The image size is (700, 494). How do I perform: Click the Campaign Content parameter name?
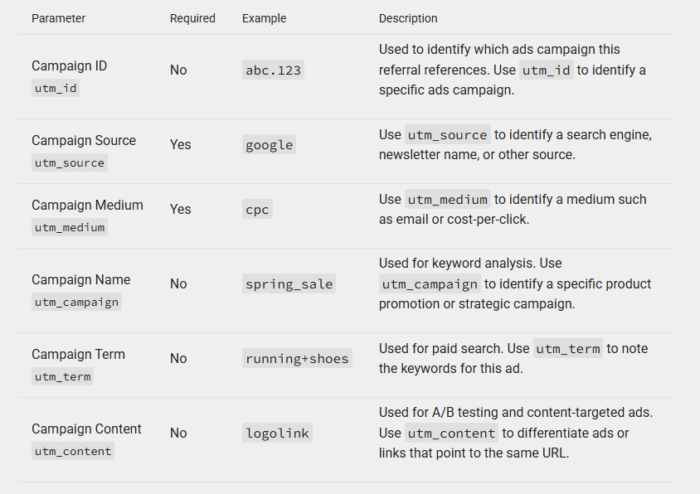coord(86,428)
